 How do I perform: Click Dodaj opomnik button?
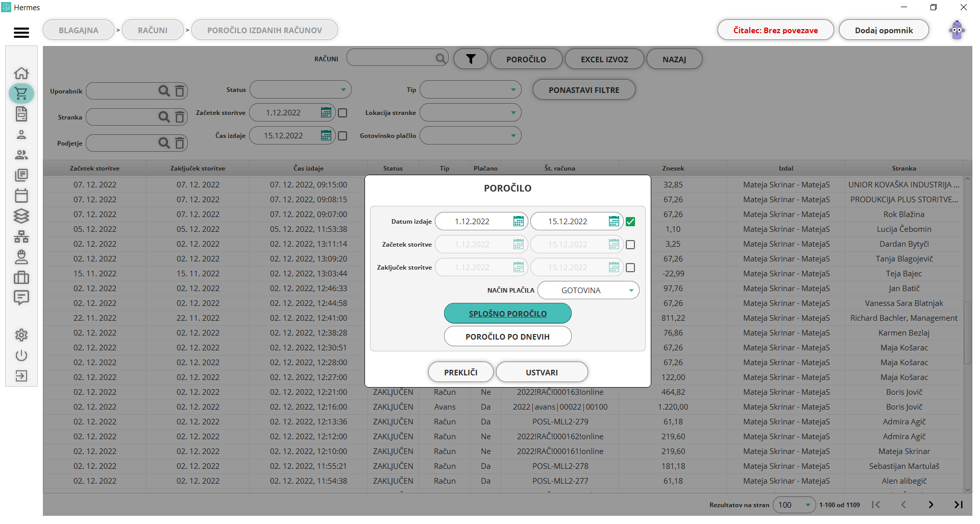[x=884, y=30]
